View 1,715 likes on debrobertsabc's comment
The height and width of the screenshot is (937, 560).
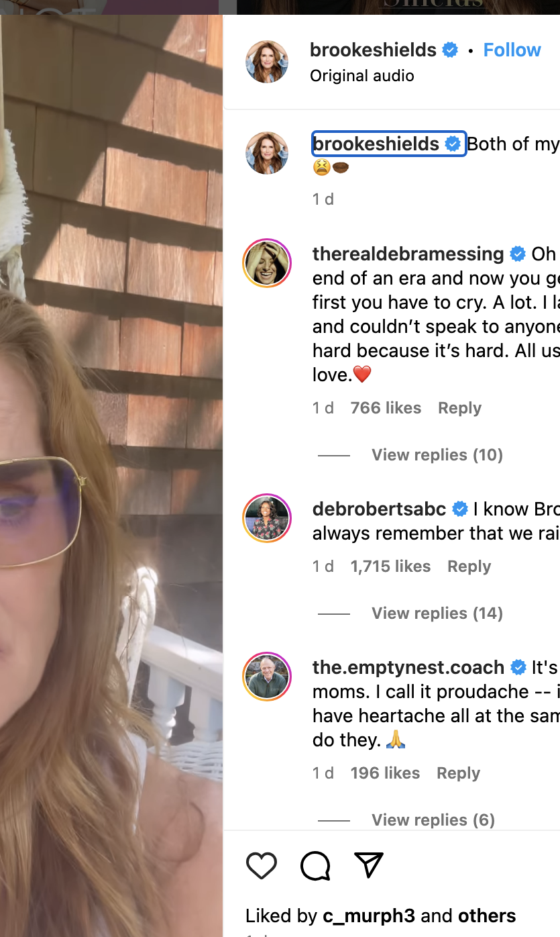pyautogui.click(x=390, y=566)
